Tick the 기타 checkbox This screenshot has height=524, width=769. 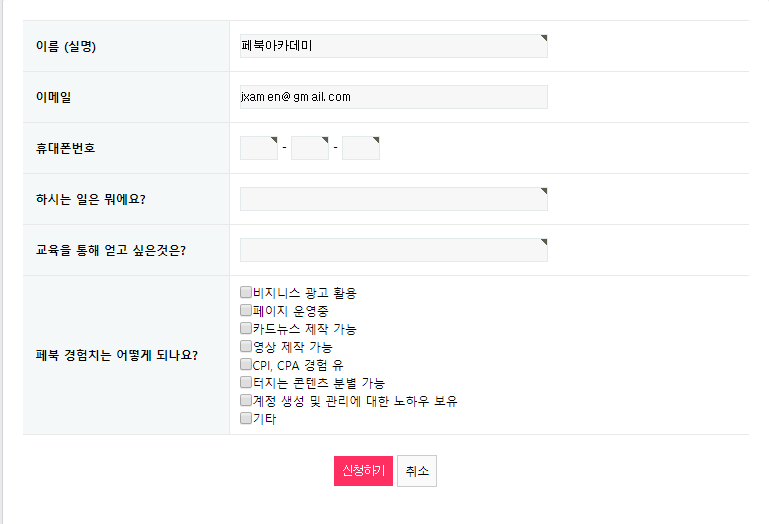tap(246, 419)
